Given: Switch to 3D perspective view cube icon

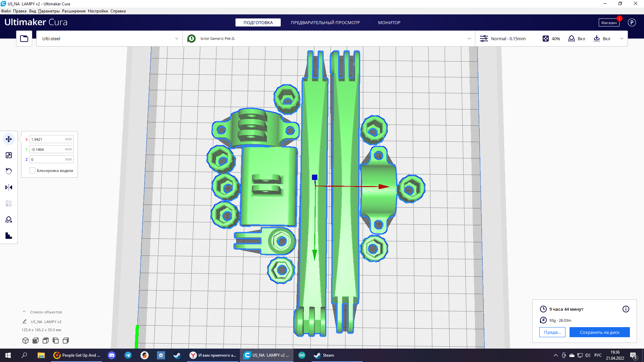Looking at the screenshot, I should (25, 341).
